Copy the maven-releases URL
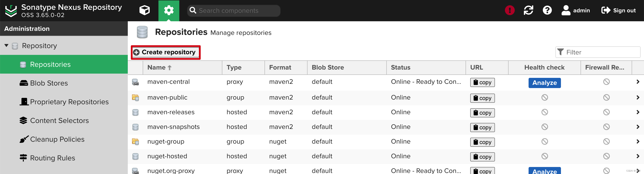This screenshot has height=174, width=644. [x=482, y=113]
